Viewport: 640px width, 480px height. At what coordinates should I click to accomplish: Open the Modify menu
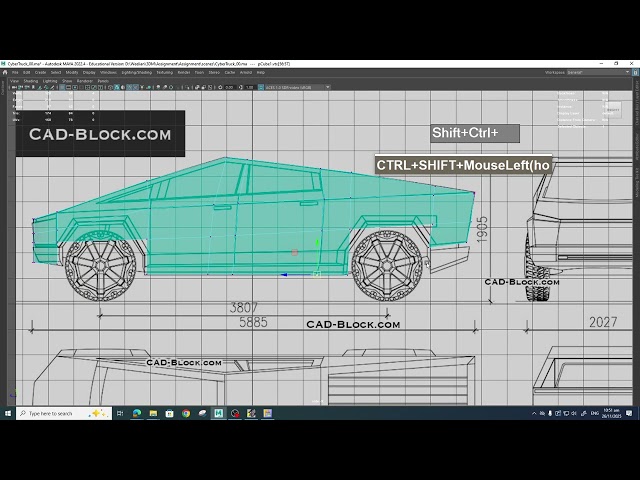pyautogui.click(x=72, y=72)
